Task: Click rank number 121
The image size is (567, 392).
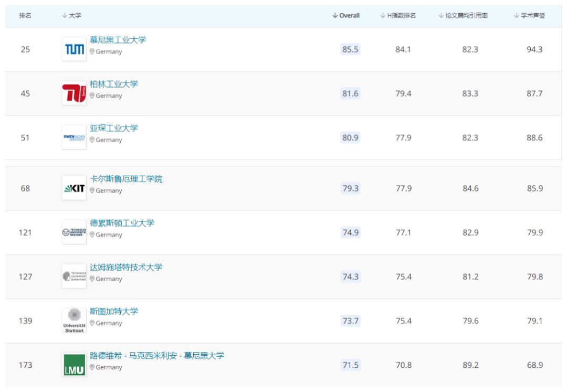Action: coord(25,232)
